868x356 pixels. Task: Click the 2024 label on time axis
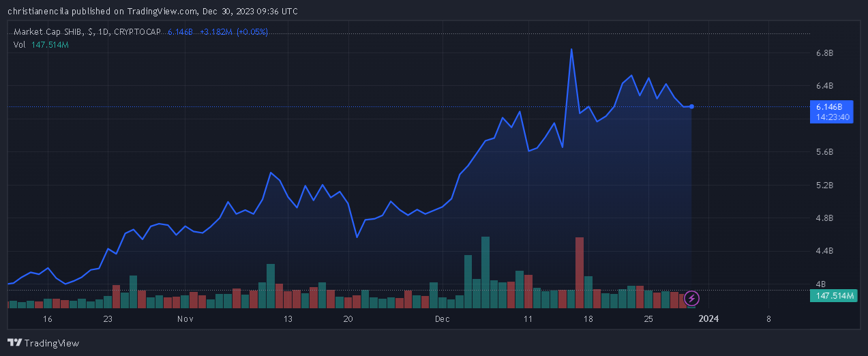point(708,319)
